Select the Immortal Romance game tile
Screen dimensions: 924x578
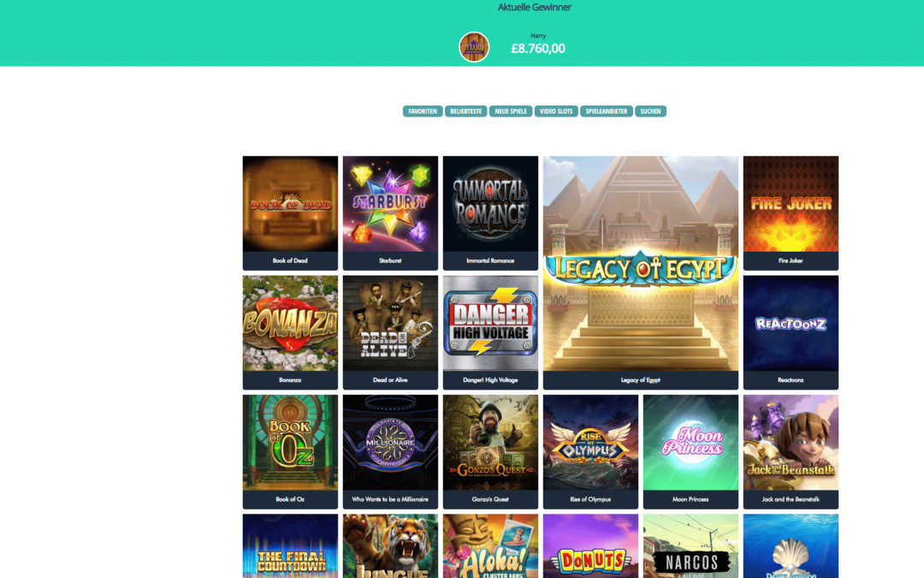click(x=490, y=212)
